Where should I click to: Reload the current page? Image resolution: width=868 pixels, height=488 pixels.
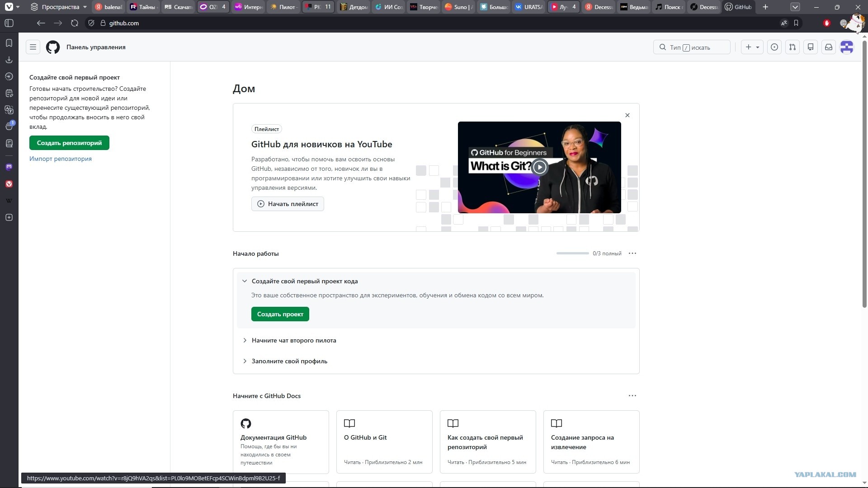75,23
